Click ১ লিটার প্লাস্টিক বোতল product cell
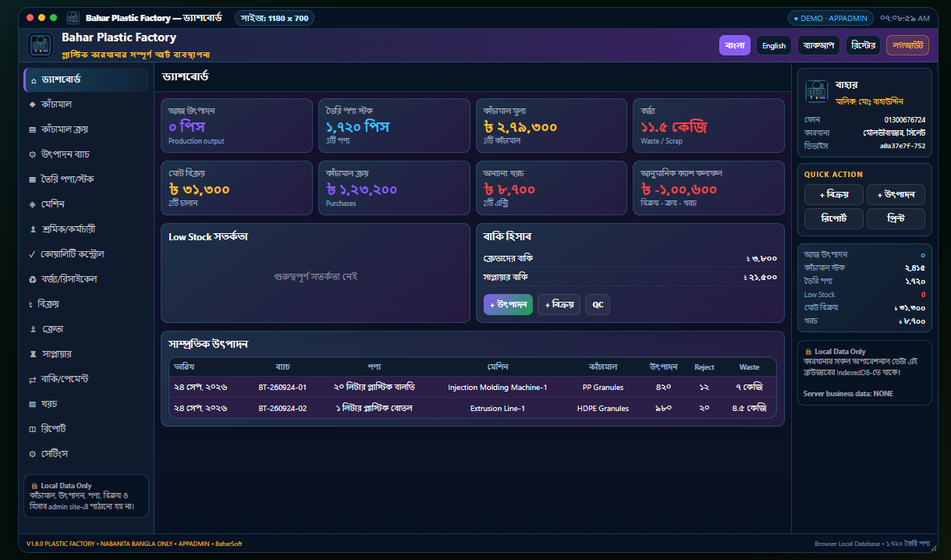Image resolution: width=951 pixels, height=560 pixels. [374, 408]
